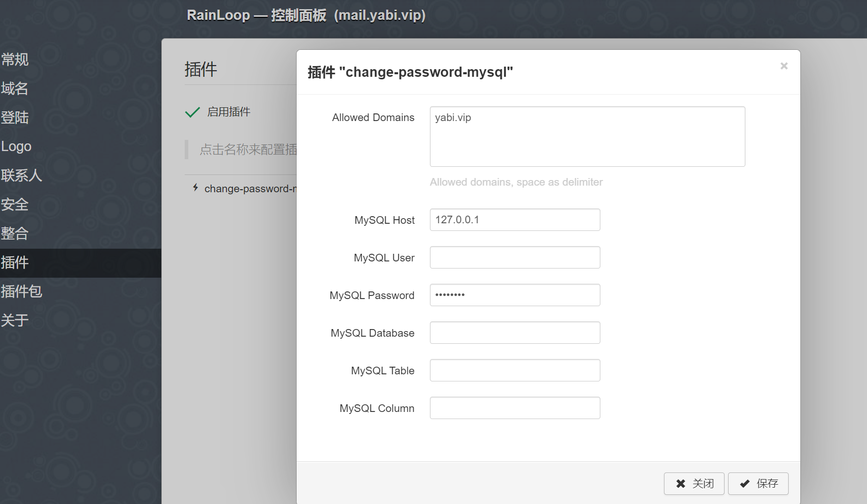
Task: Focus the MySQL Column field
Action: pos(515,408)
